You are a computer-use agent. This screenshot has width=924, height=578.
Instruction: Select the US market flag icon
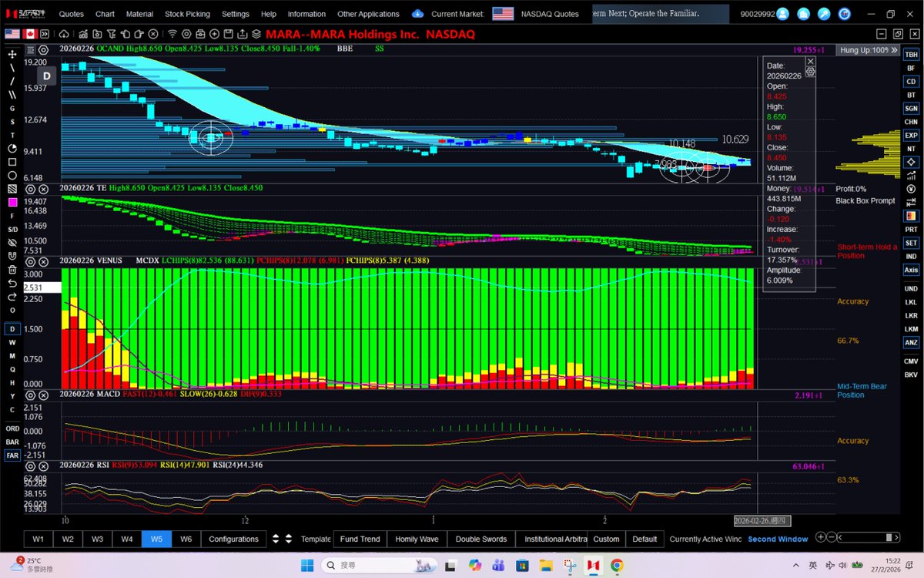coord(12,34)
